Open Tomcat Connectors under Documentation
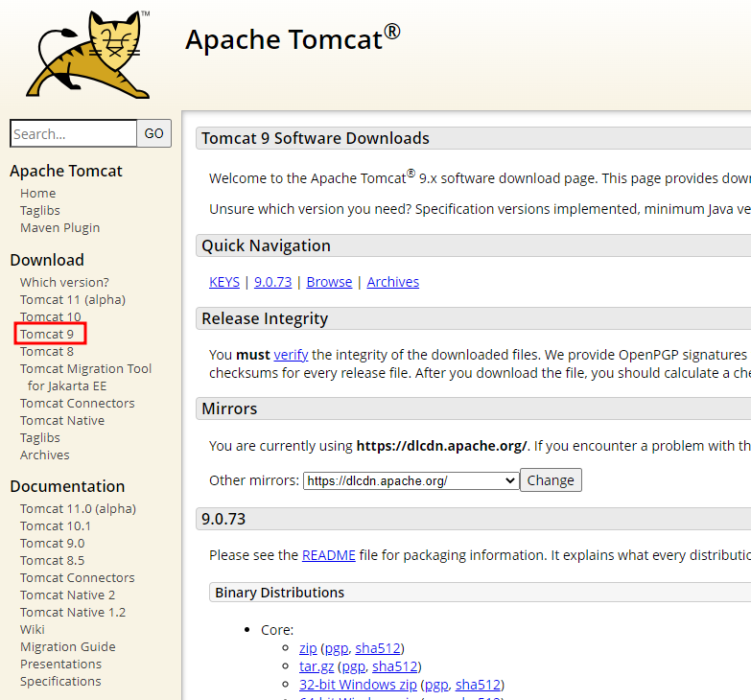 click(x=77, y=577)
